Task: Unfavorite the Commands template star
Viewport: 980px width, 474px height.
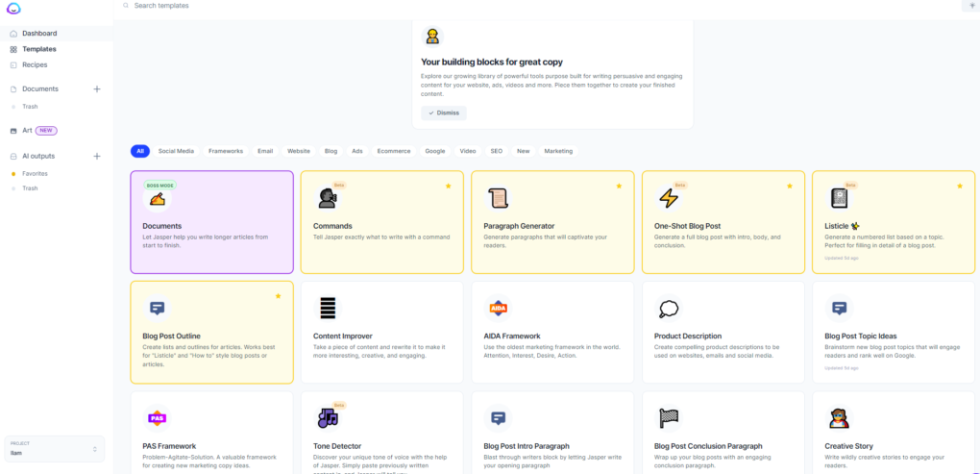Action: coord(448,187)
